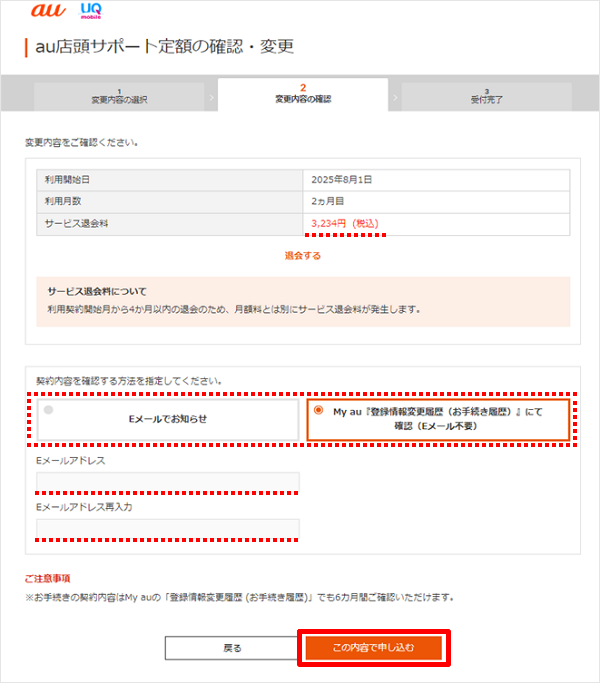The height and width of the screenshot is (683, 600).
Task: Click the Eメールアドレス再入力 field
Action: click(x=167, y=528)
